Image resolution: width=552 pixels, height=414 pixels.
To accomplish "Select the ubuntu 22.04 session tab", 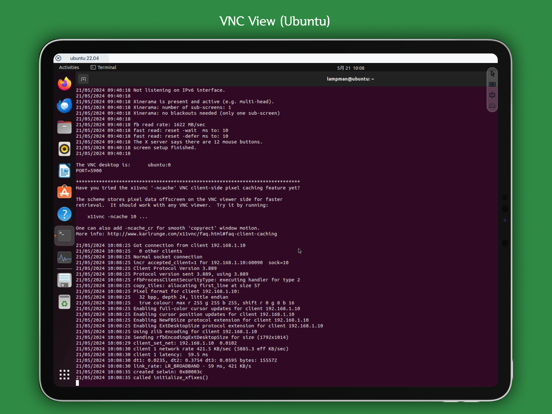I will pos(84,58).
